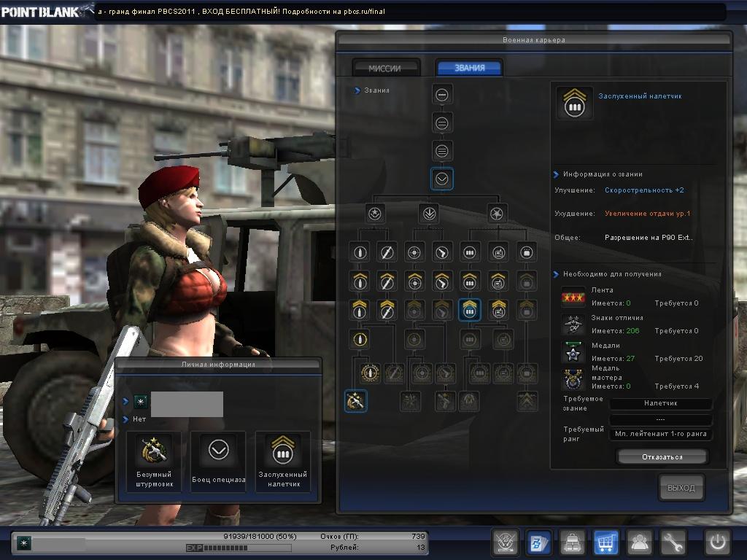This screenshot has height=560, width=747.
Task: Select the top single-dash title node
Action: (x=441, y=94)
